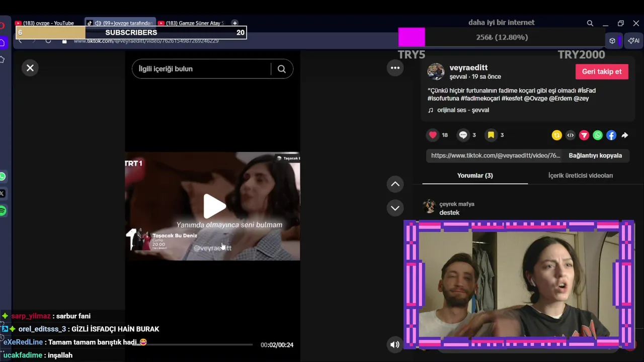
Task: Click the magnifier icon in TikTok search box
Action: [282, 69]
